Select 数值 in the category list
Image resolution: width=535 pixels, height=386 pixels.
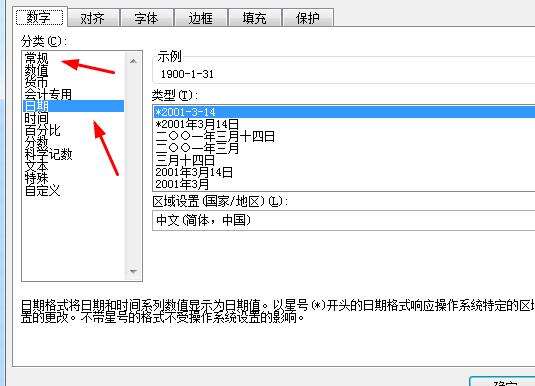[73, 71]
